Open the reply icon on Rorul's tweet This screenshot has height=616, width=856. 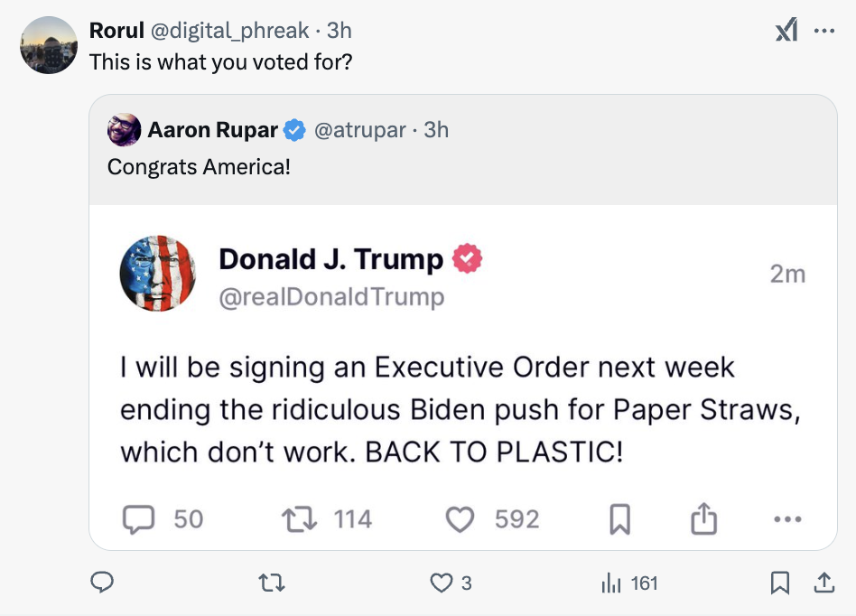pyautogui.click(x=102, y=583)
